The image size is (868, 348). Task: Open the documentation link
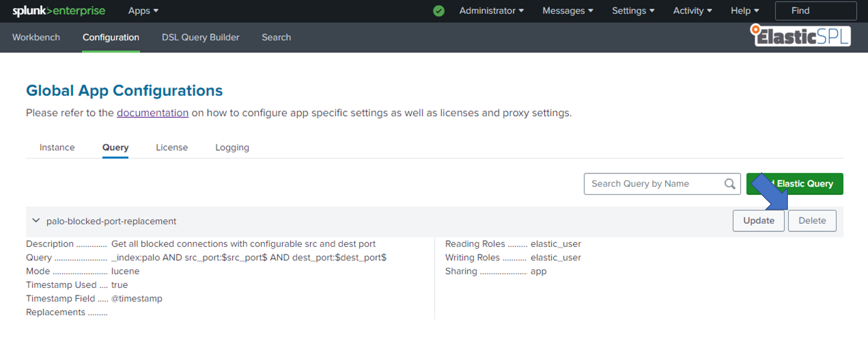tap(152, 113)
